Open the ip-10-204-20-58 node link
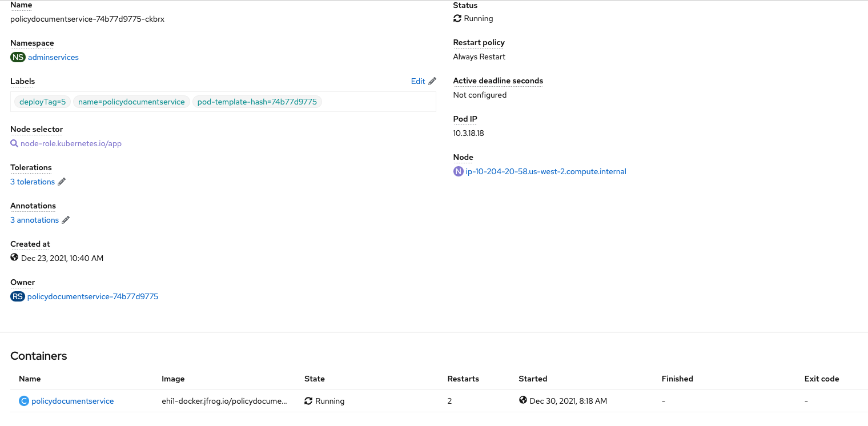 point(546,171)
